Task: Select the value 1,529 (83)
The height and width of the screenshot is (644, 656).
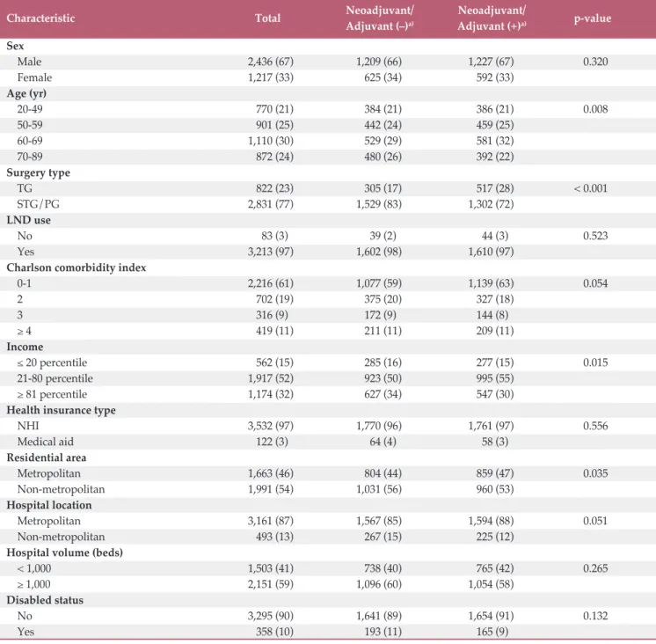Action: 379,204
